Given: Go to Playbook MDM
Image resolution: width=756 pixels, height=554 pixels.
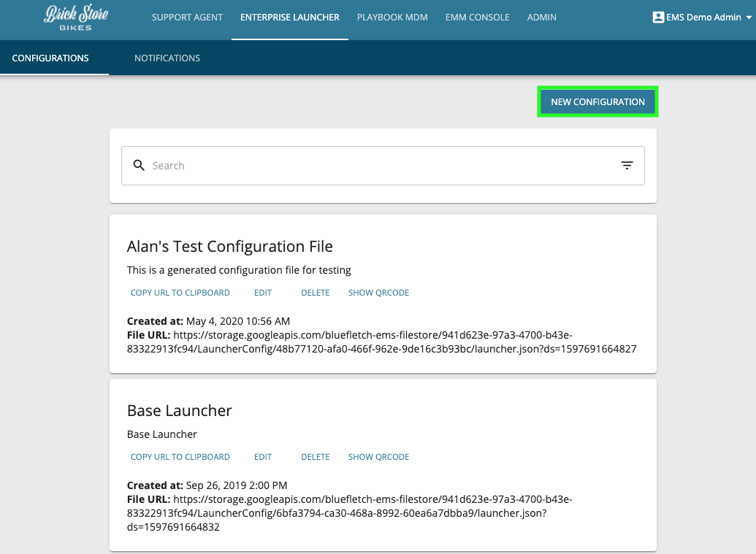Looking at the screenshot, I should click(392, 18).
